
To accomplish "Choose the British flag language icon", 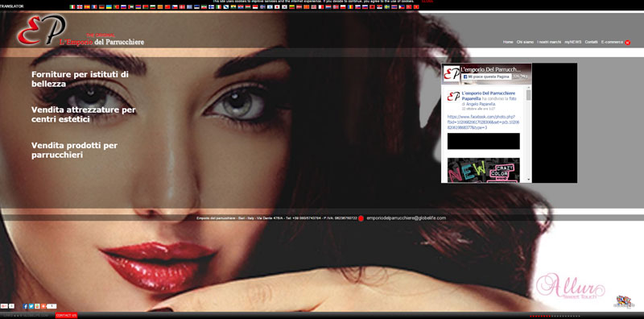I will tap(80, 7).
